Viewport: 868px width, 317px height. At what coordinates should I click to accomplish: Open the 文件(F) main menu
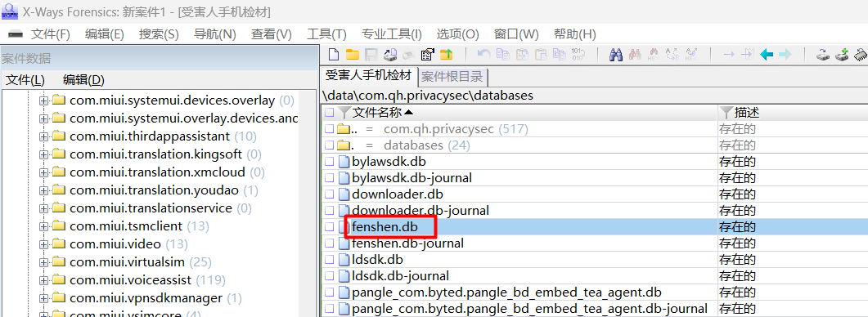[x=51, y=34]
